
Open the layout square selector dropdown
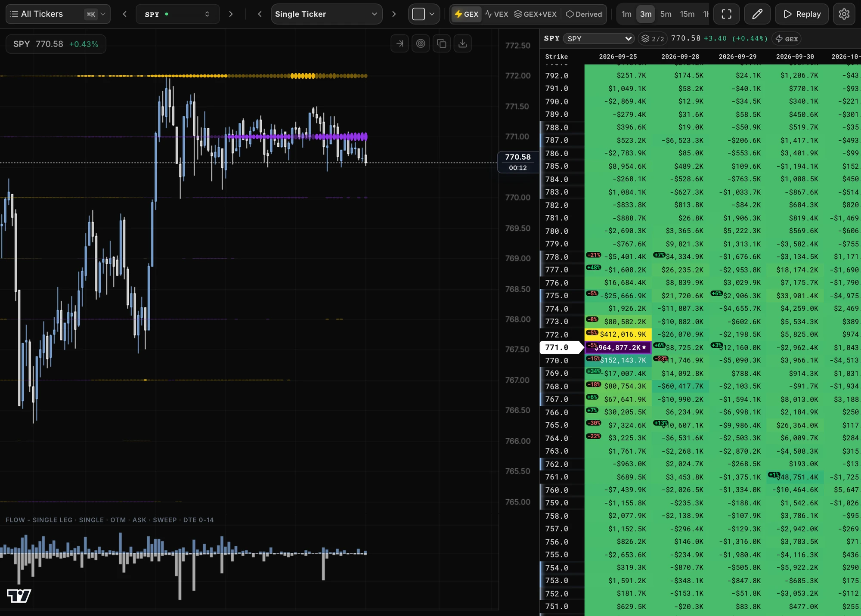[424, 14]
